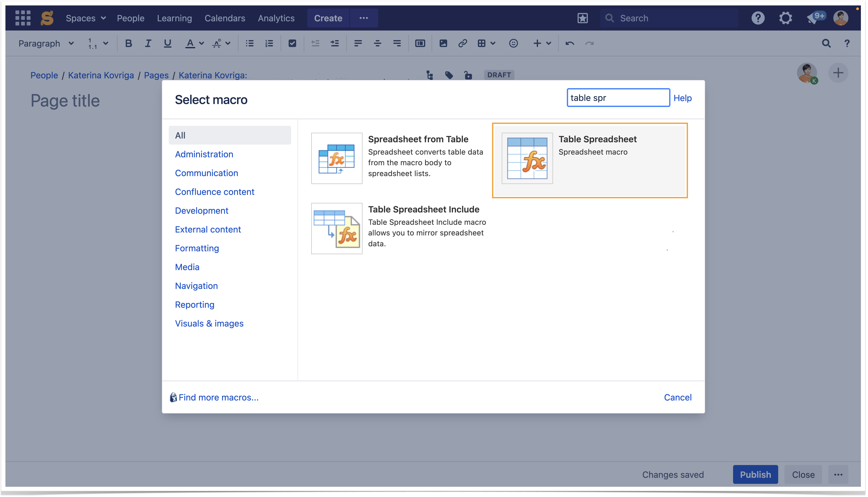Click the Bold formatting icon
This screenshot has height=497, width=868.
tap(128, 43)
